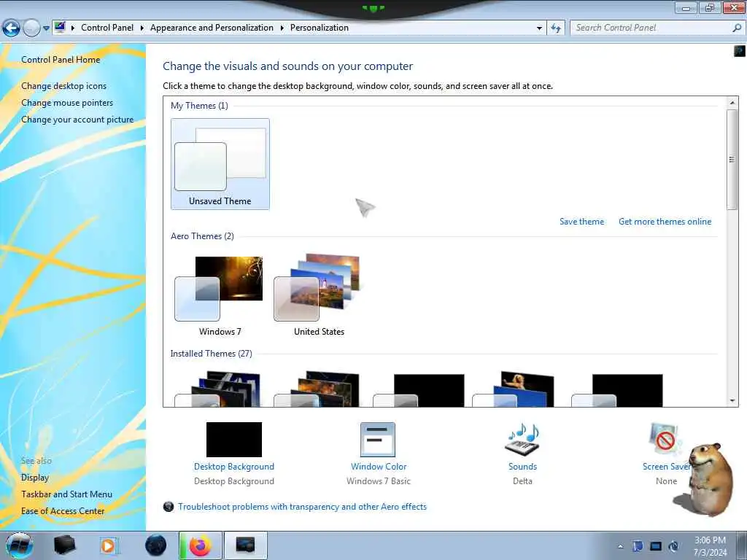Open Change desktop icons link
The height and width of the screenshot is (560, 747).
[x=64, y=86]
